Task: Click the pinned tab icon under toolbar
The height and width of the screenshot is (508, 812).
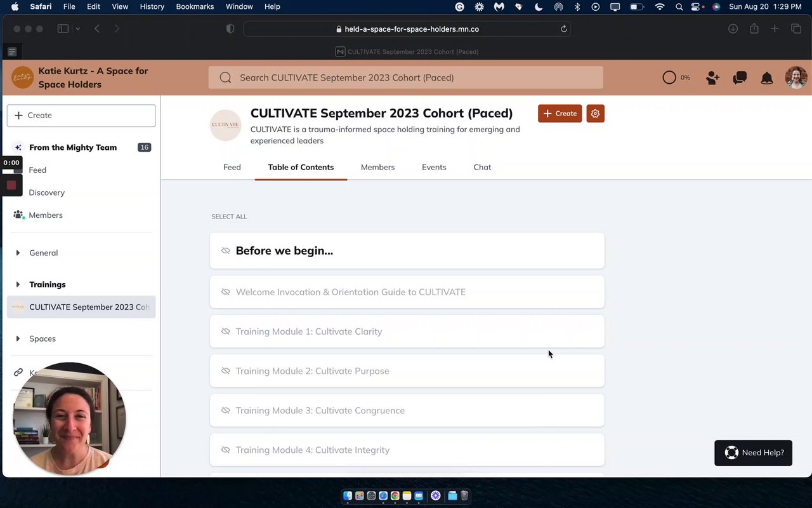Action: tap(12, 51)
